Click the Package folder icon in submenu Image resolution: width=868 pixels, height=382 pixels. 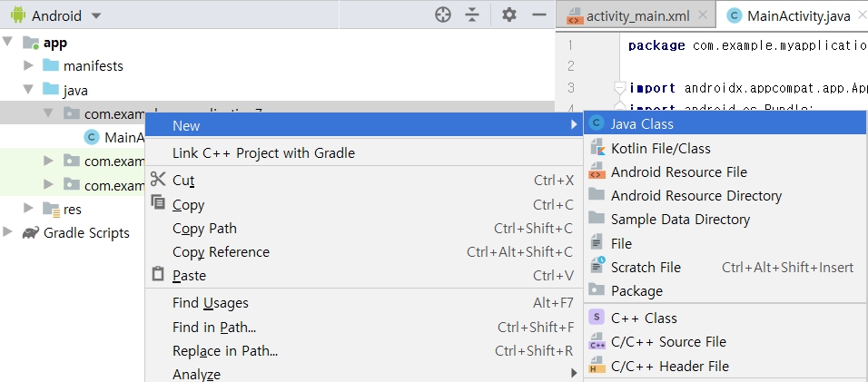click(x=597, y=289)
